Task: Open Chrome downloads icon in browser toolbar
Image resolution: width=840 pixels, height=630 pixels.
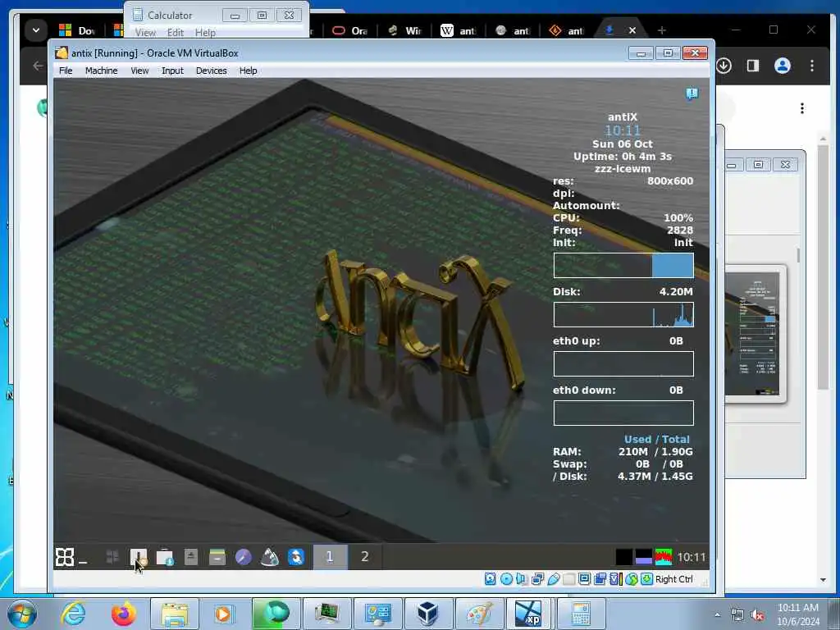Action: 724,66
